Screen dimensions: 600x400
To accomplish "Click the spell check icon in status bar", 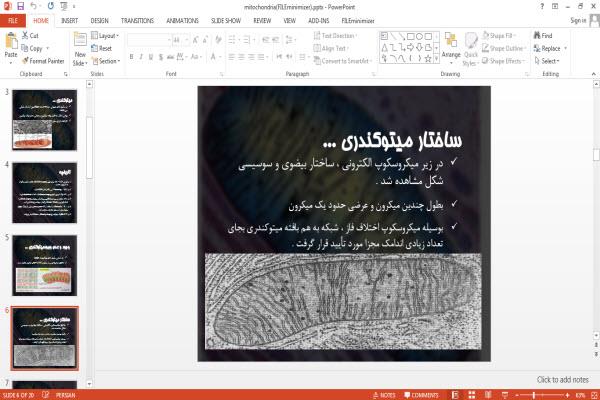I will [46, 395].
